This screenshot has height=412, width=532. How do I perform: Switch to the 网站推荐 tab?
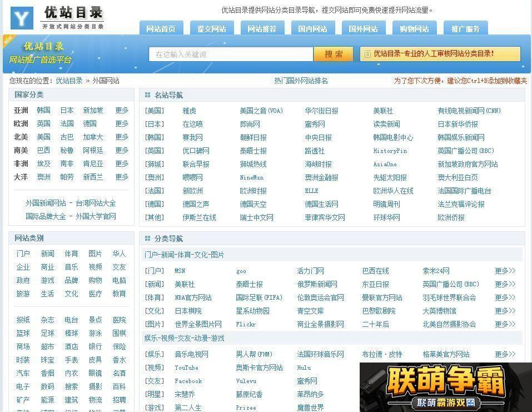click(x=262, y=28)
